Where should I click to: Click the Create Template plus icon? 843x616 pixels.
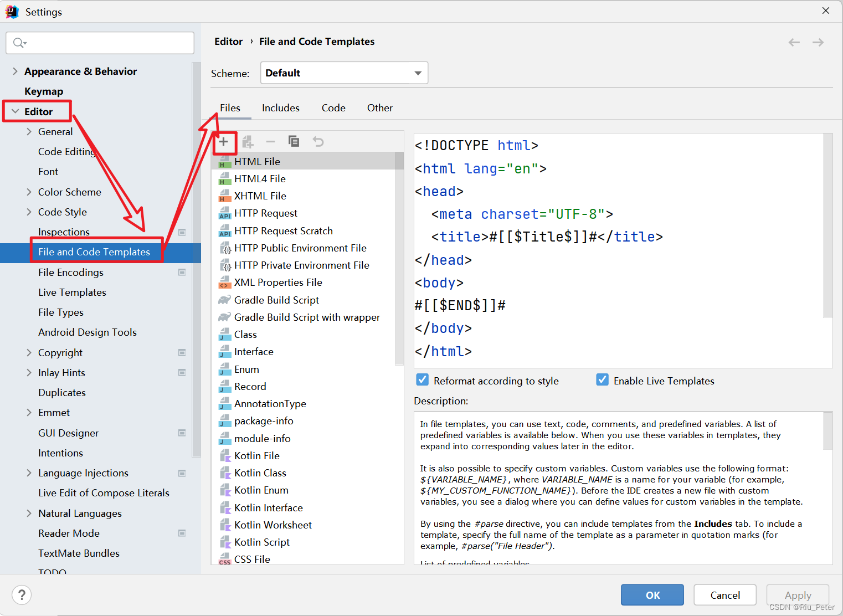(223, 142)
